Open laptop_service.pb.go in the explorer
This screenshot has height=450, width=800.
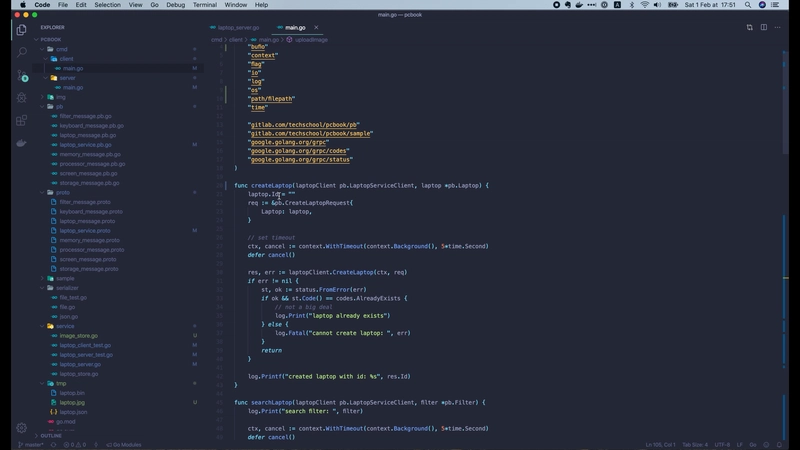click(x=85, y=145)
